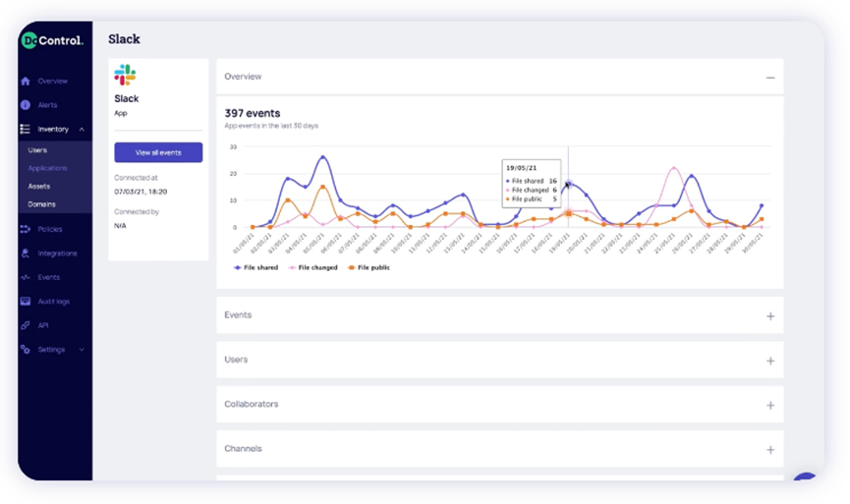Screen dimensions: 850x504
Task: Click the Alerts info icon
Action: pyautogui.click(x=26, y=105)
